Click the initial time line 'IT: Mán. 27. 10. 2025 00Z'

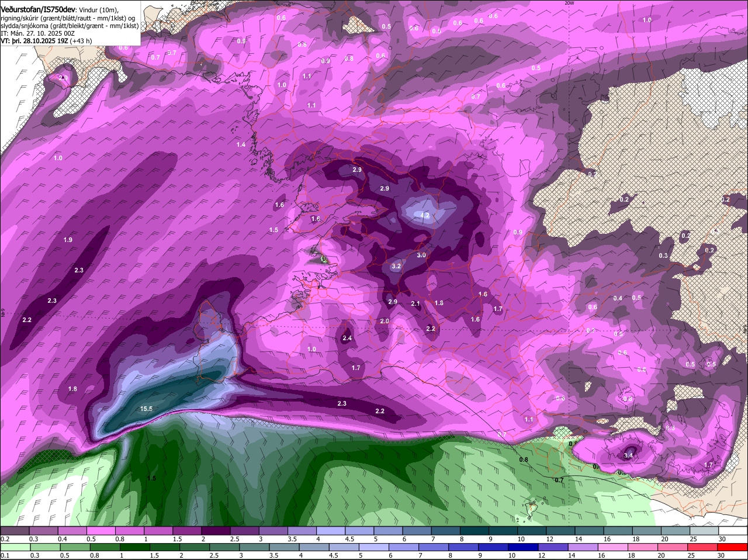[x=38, y=33]
